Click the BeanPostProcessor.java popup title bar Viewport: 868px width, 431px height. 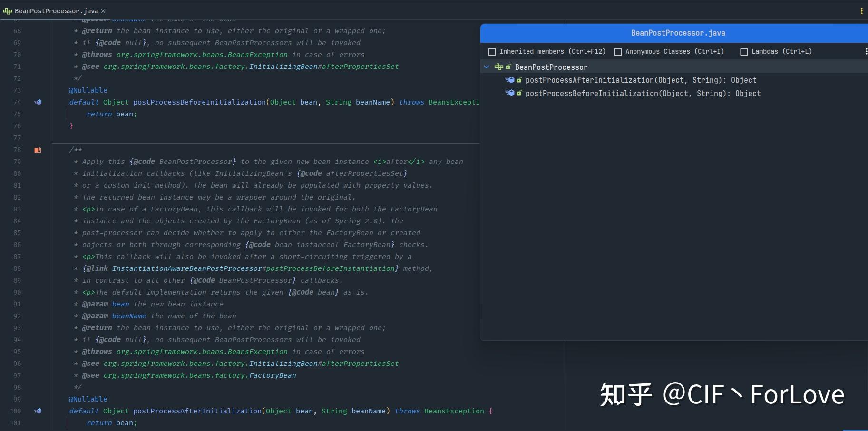(678, 33)
